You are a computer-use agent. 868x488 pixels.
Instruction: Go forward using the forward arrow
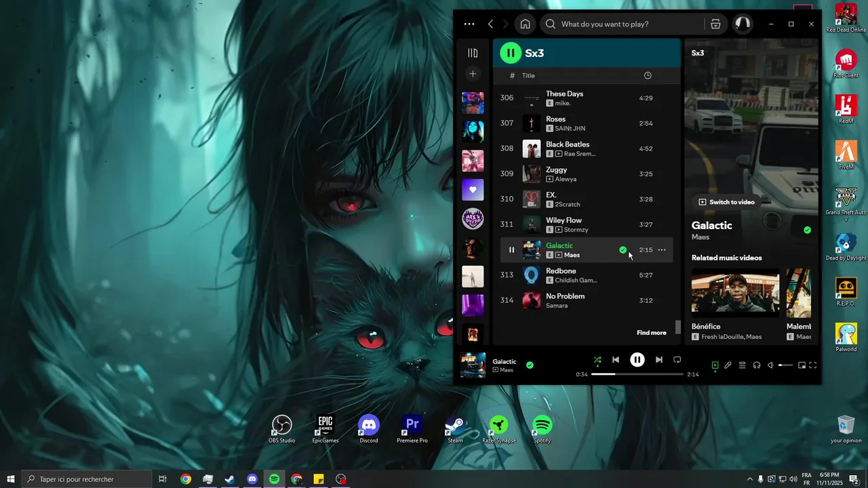click(x=505, y=24)
